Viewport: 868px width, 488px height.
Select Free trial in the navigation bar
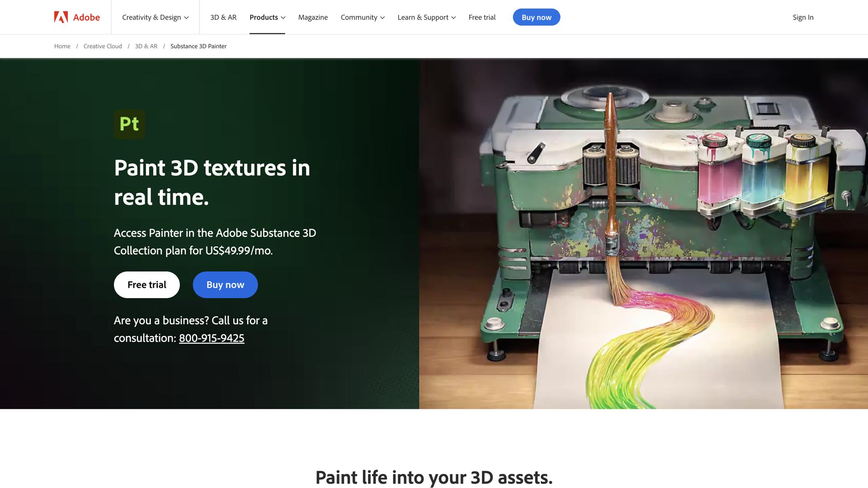pos(482,17)
